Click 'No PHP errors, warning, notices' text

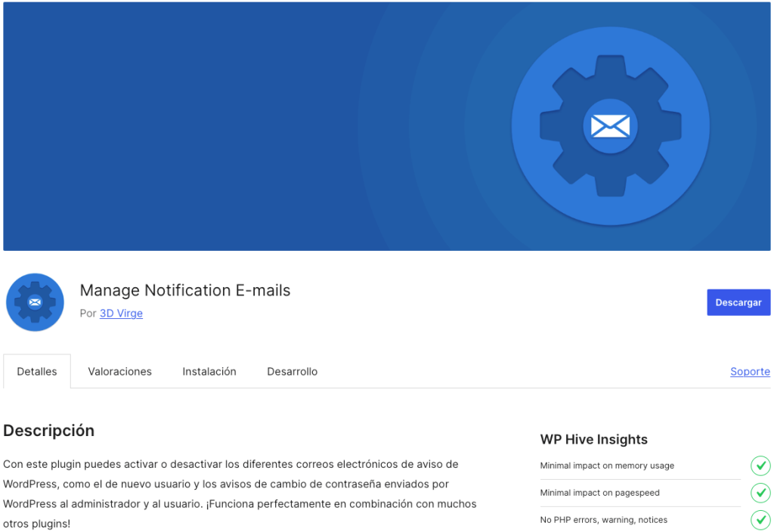tap(604, 520)
